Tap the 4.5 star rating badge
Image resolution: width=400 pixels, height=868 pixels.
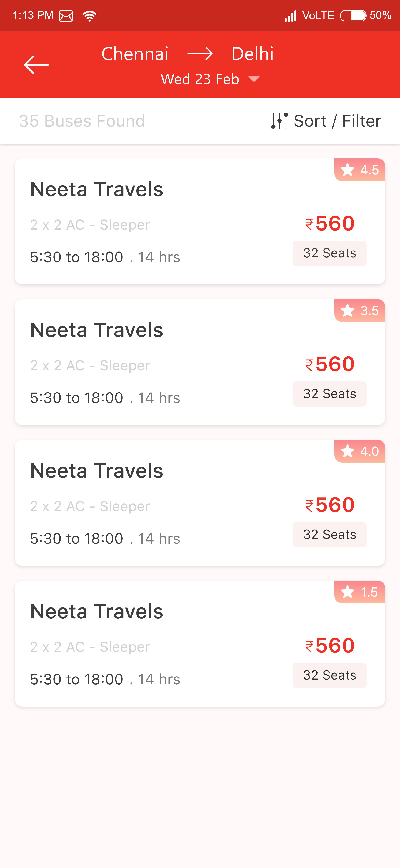pyautogui.click(x=360, y=170)
